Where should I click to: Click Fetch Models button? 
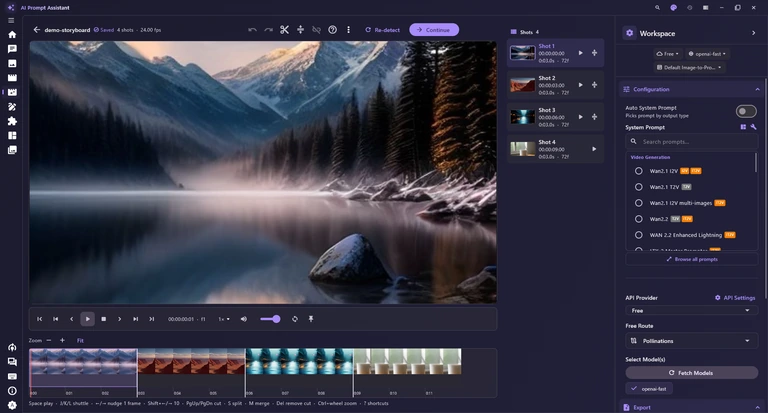691,373
